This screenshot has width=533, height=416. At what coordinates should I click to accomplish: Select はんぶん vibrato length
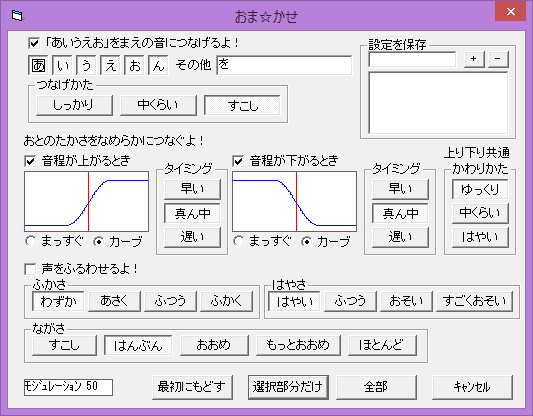pyautogui.click(x=138, y=345)
